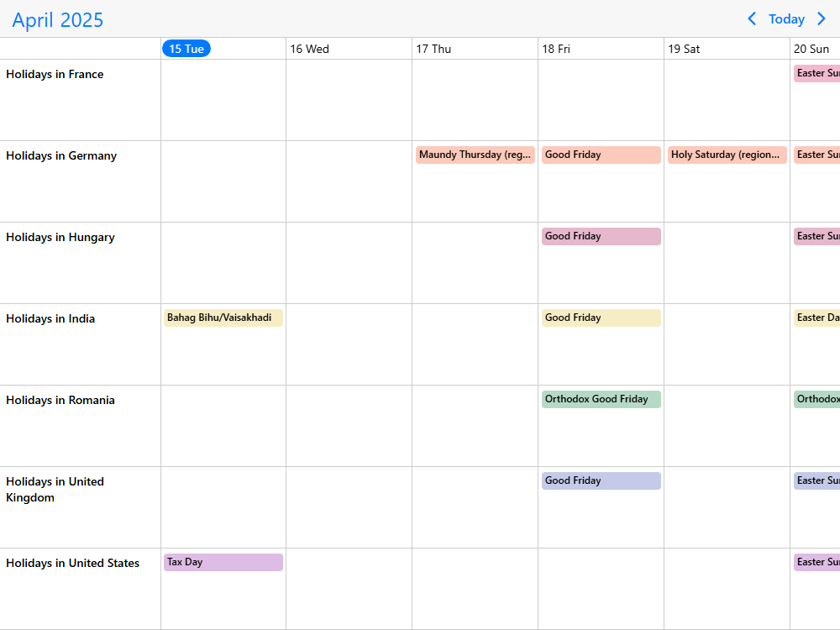Open the April 2025 title
The image size is (840, 630).
coord(57,20)
